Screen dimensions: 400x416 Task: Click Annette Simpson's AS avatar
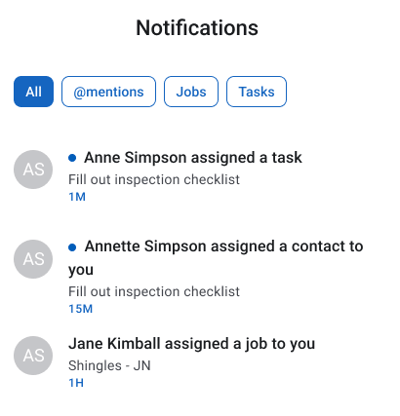click(33, 259)
